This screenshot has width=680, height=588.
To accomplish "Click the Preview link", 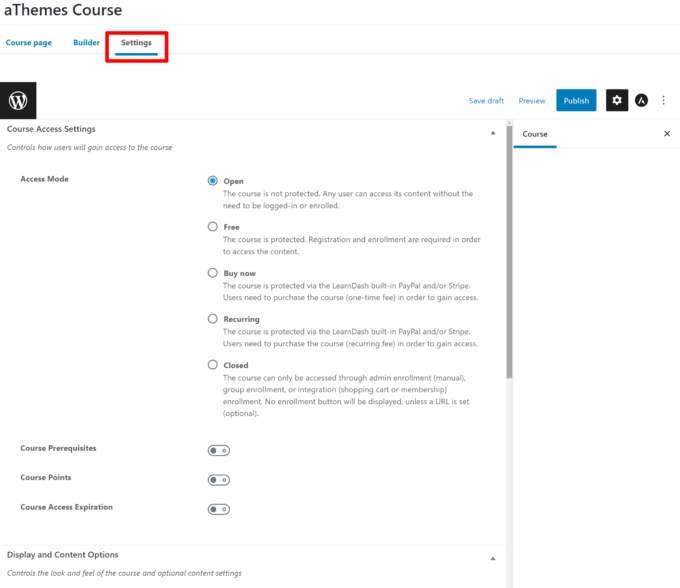I will pyautogui.click(x=532, y=101).
